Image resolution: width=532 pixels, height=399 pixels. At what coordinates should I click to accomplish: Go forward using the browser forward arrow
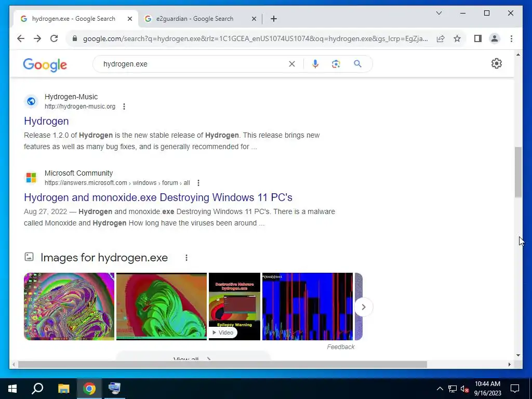click(37, 38)
